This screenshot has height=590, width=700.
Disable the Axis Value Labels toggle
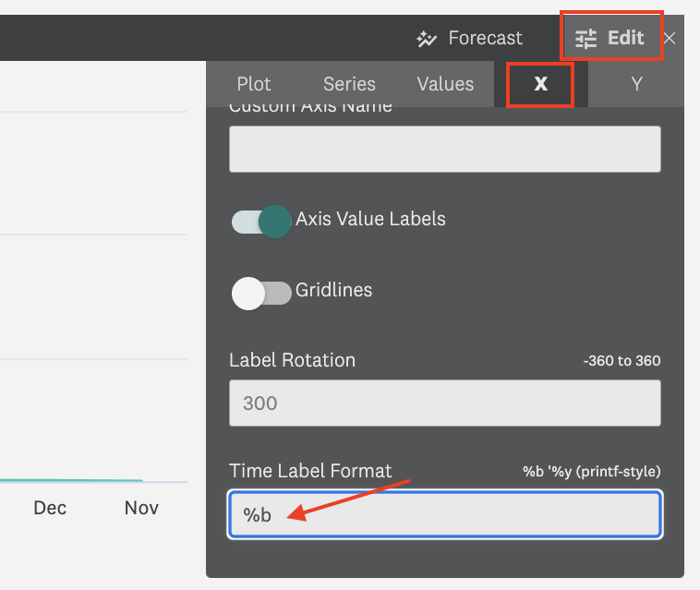[261, 221]
